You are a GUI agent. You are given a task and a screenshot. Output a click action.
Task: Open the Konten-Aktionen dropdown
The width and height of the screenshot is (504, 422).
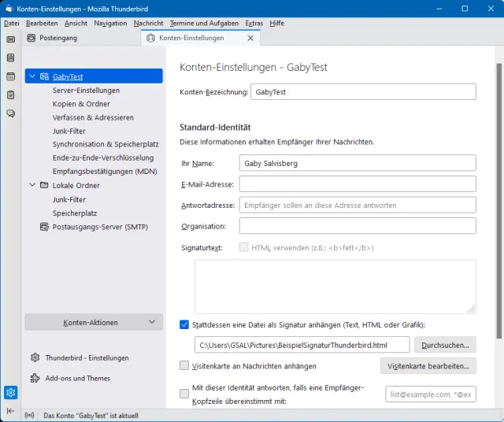[94, 322]
